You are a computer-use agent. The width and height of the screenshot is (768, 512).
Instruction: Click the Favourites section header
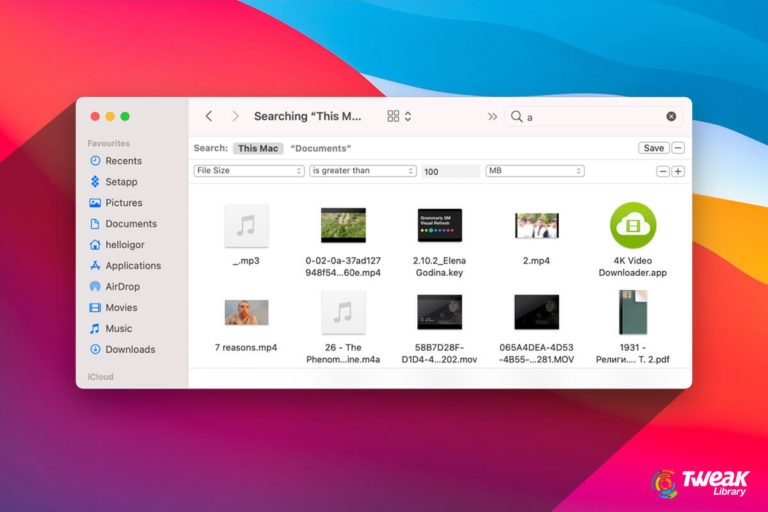(109, 143)
